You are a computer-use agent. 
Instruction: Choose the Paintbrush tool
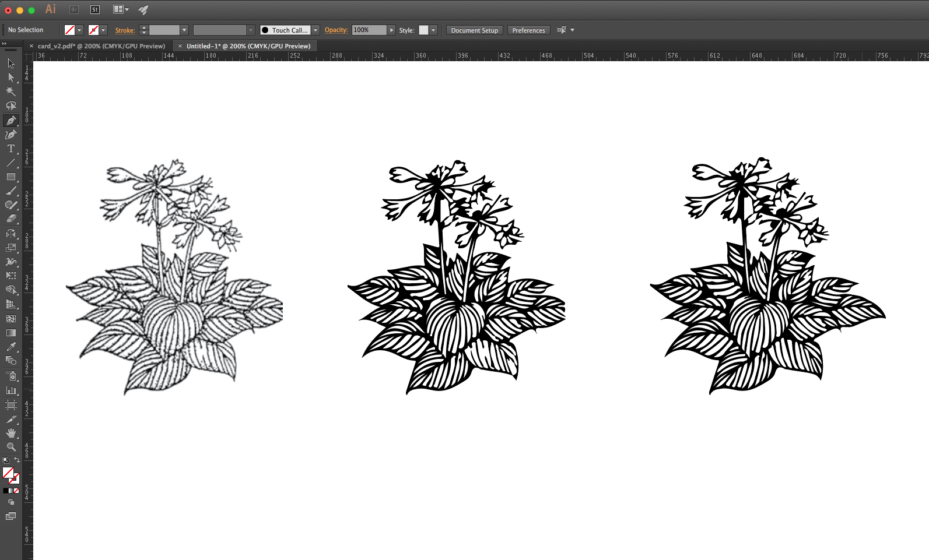11,191
